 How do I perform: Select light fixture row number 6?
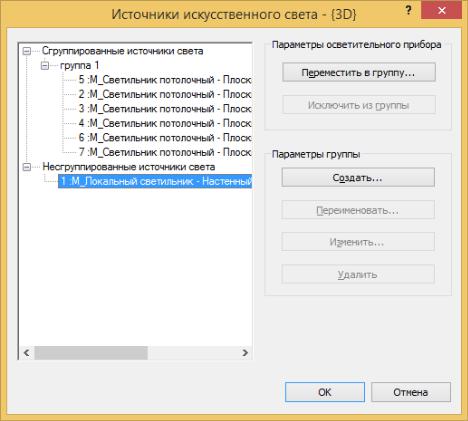pos(165,138)
